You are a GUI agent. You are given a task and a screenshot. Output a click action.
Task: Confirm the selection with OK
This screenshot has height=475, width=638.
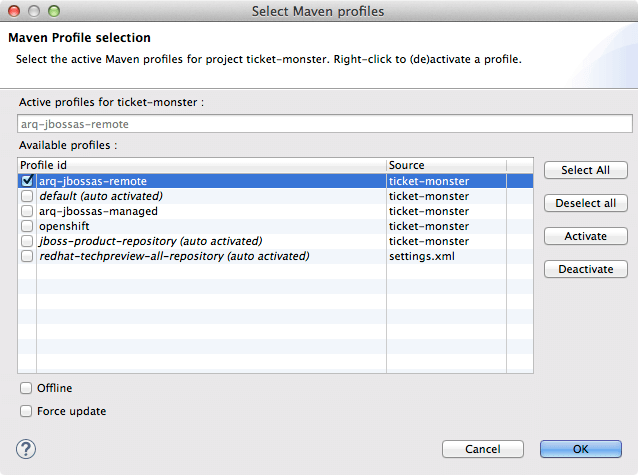point(580,449)
